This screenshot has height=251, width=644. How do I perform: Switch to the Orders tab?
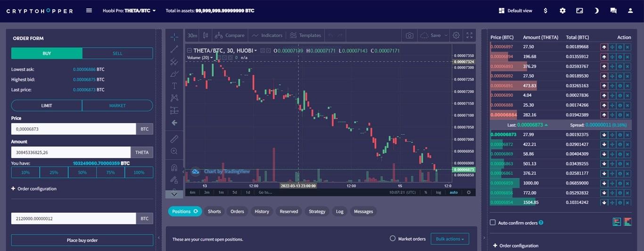pos(237,211)
